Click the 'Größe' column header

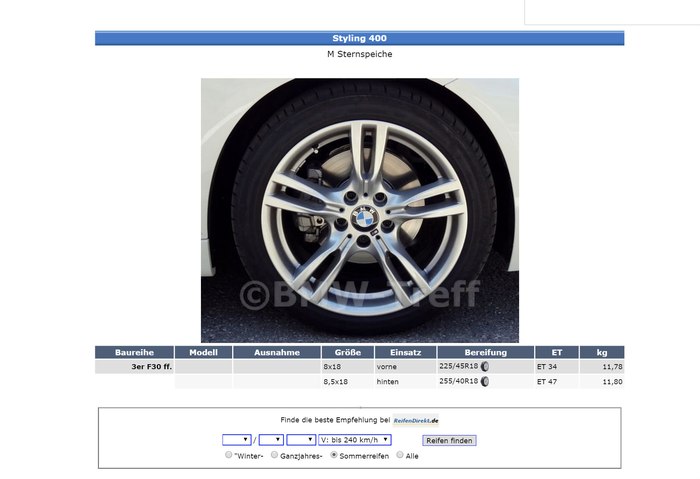[x=347, y=352]
